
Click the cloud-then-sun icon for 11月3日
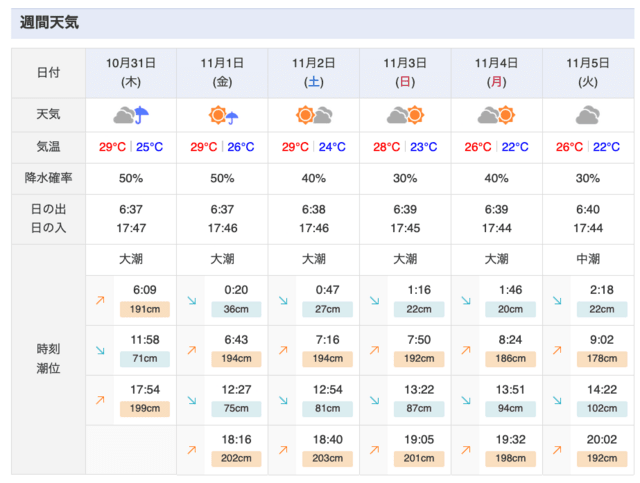click(405, 115)
